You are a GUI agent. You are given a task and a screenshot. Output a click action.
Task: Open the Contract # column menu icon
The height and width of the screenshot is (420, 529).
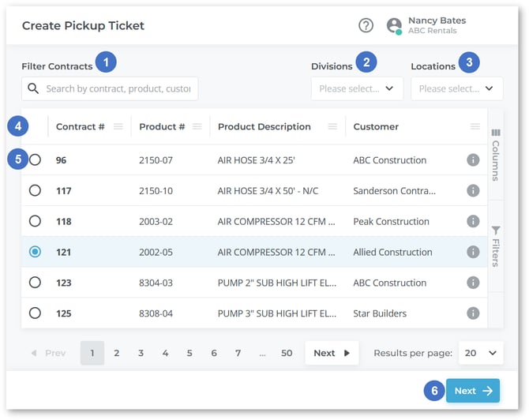click(118, 126)
